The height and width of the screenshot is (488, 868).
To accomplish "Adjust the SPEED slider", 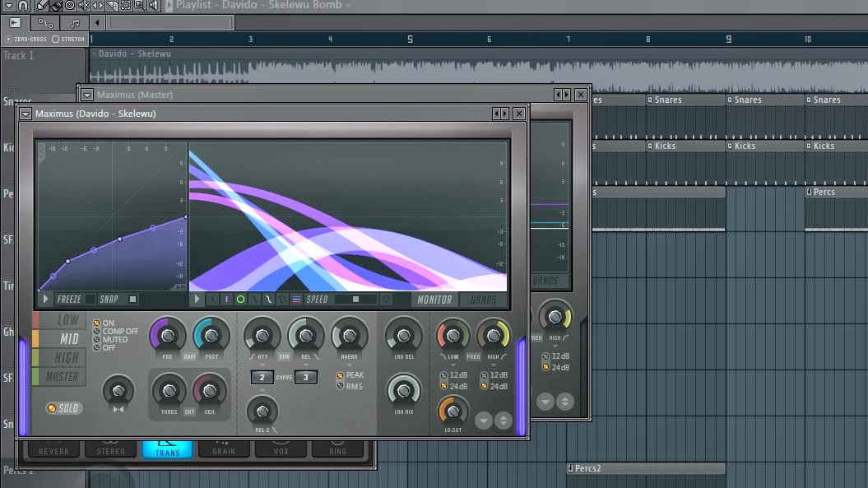I will (x=355, y=299).
